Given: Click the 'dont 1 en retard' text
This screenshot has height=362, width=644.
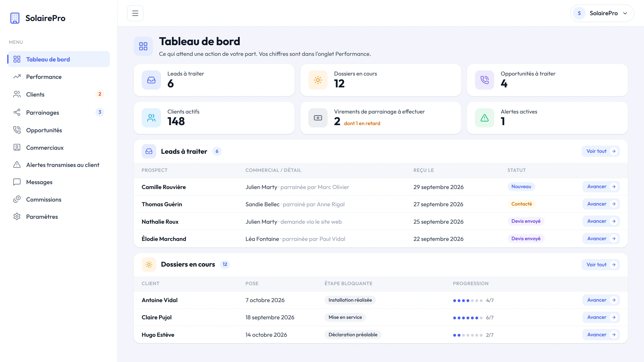Looking at the screenshot, I should pos(362,123).
